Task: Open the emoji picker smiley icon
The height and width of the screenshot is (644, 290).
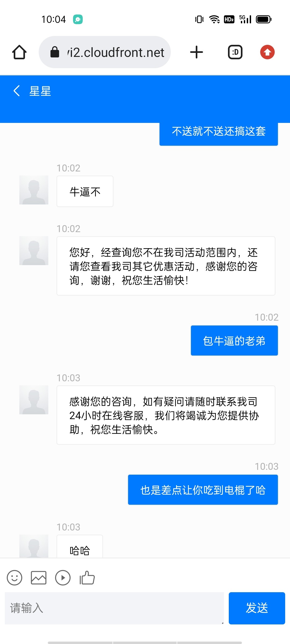Action: (x=15, y=577)
